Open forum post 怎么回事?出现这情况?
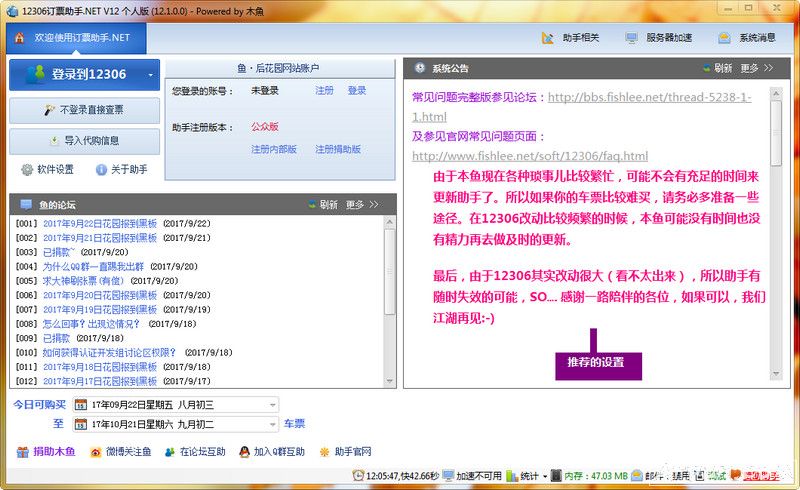The width and height of the screenshot is (800, 490). click(91, 324)
